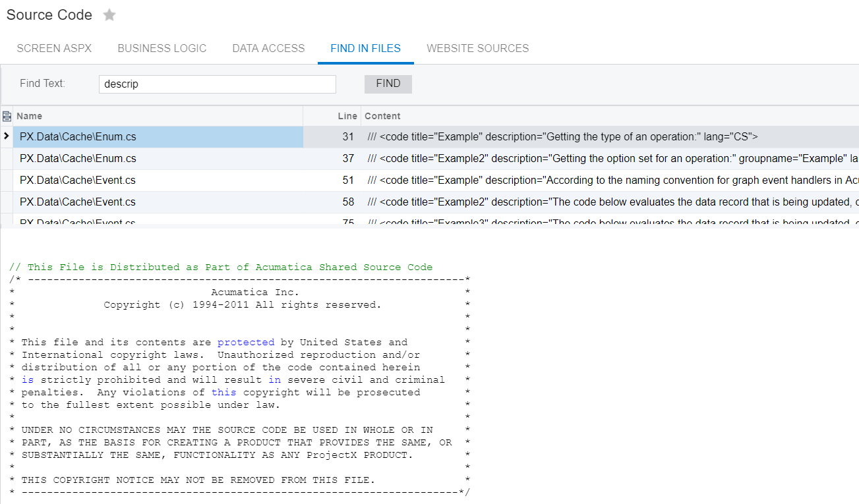The height and width of the screenshot is (504, 859).
Task: Select the Find in Files tab
Action: coord(366,48)
